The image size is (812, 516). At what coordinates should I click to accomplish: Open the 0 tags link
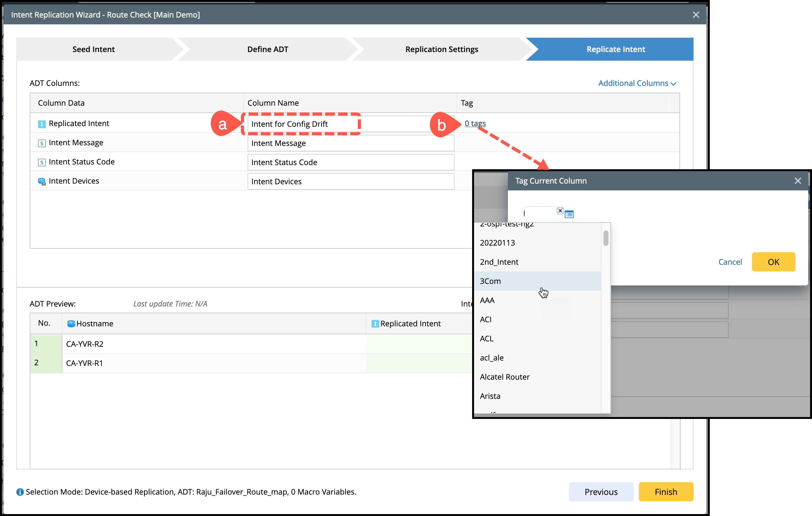tap(475, 123)
